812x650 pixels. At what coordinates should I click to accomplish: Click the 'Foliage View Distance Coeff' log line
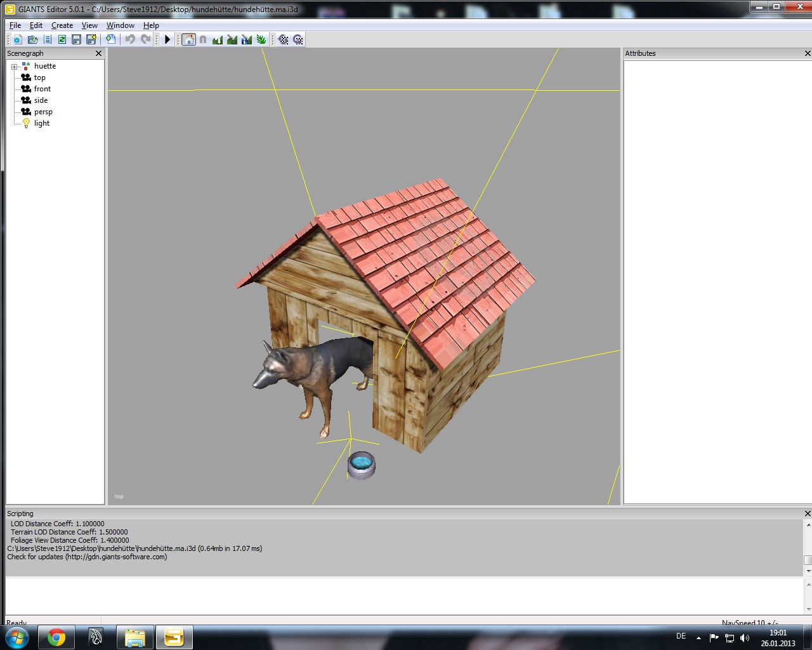coord(70,540)
